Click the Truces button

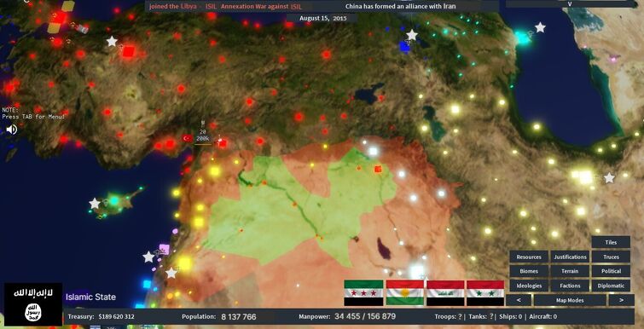click(x=611, y=257)
